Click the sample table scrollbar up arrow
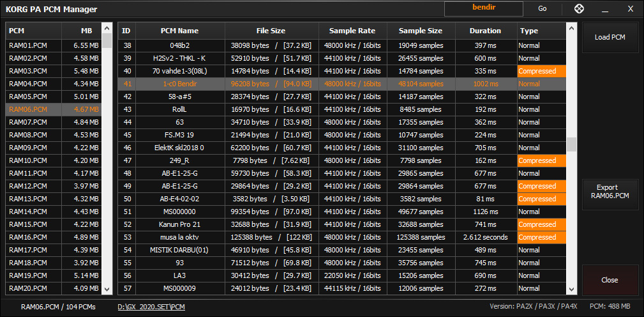This screenshot has height=317, width=644. 571,28
